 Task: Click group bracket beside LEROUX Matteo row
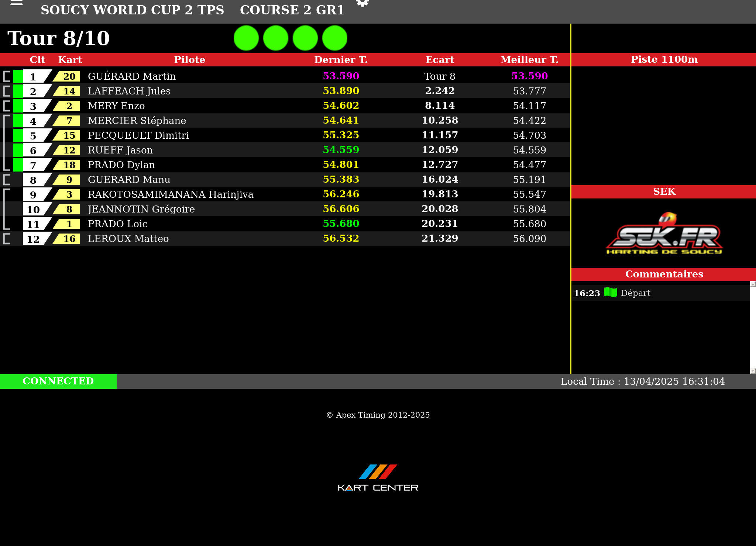pos(6,239)
